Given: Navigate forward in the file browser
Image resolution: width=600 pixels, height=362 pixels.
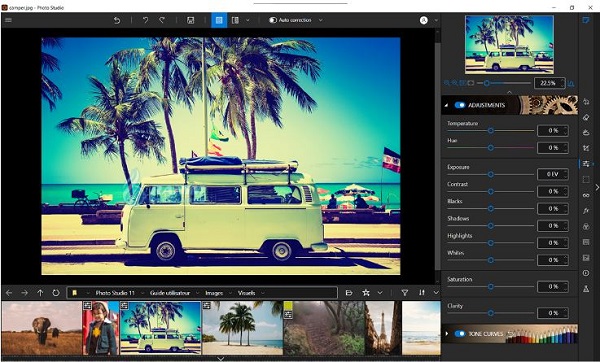Looking at the screenshot, I should 24,293.
